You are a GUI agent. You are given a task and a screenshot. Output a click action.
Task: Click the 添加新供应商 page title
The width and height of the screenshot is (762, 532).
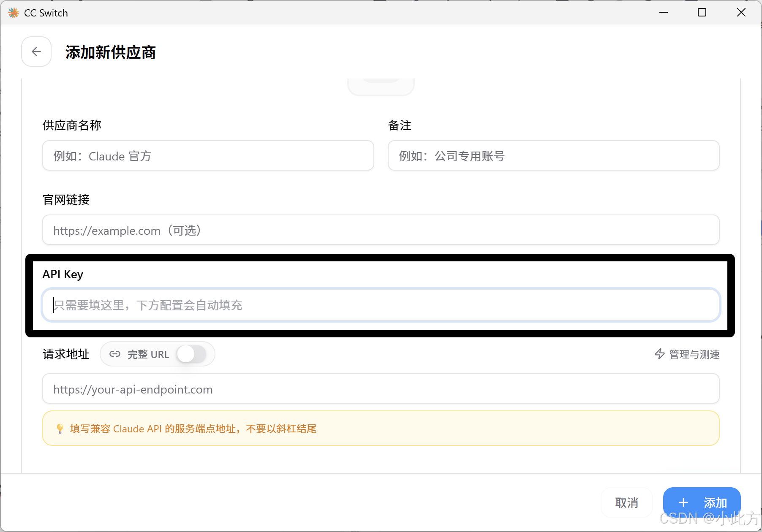(x=111, y=52)
